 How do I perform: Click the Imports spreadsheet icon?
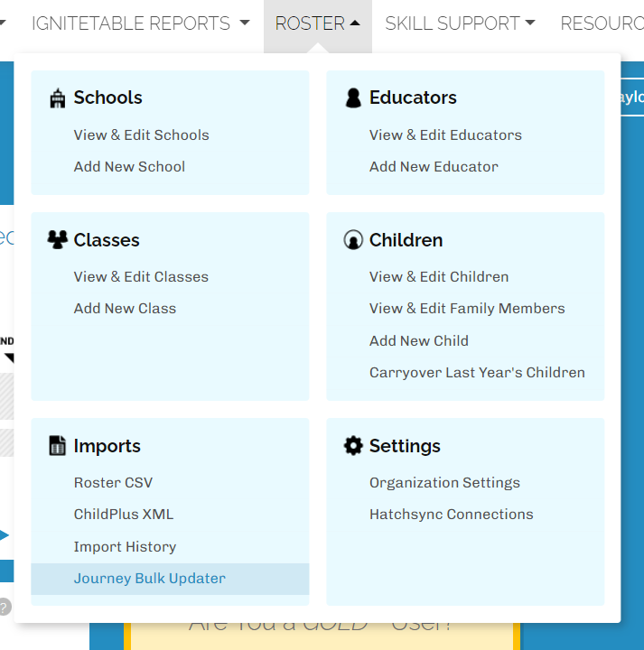[58, 446]
